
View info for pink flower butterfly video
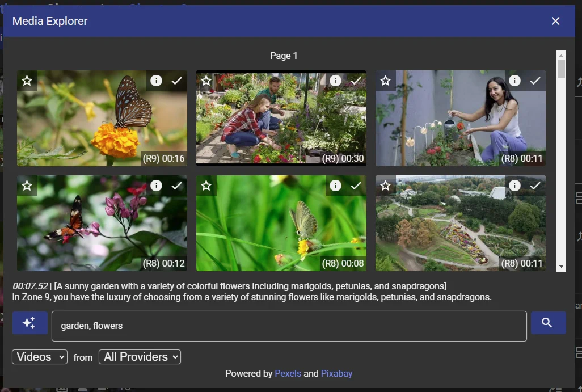156,186
